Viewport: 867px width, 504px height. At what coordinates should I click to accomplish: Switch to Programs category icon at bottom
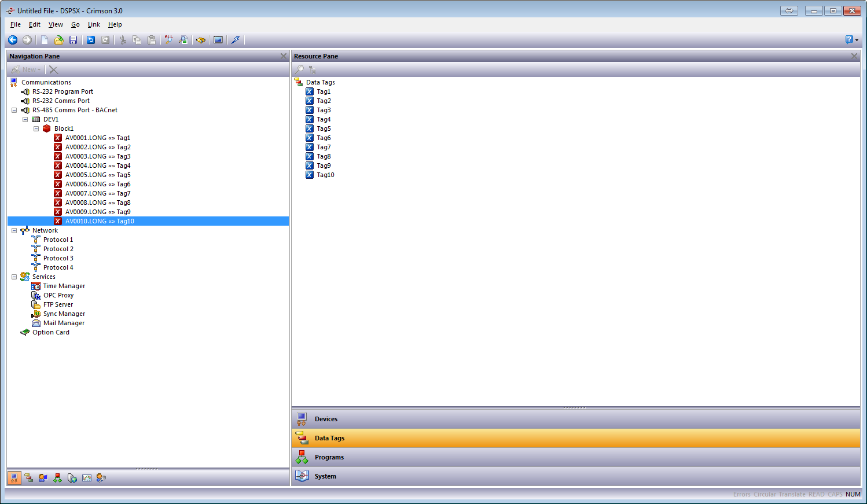[x=58, y=478]
